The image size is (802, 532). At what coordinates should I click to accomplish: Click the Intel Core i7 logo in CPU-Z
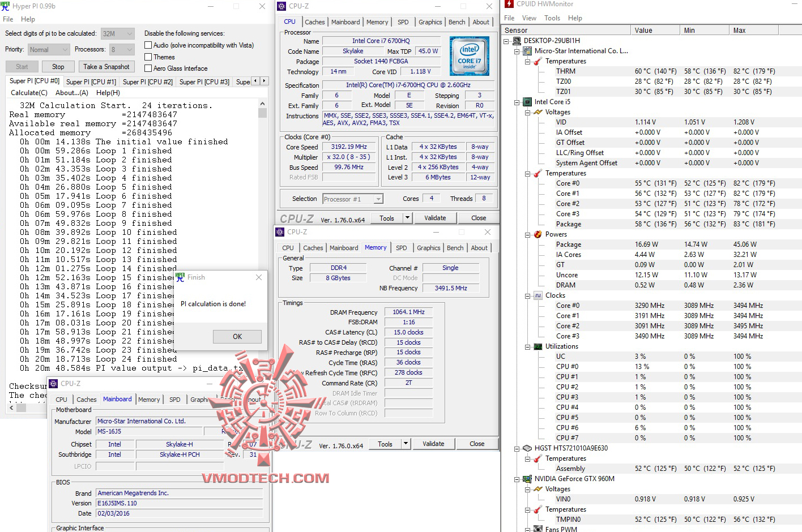point(469,55)
